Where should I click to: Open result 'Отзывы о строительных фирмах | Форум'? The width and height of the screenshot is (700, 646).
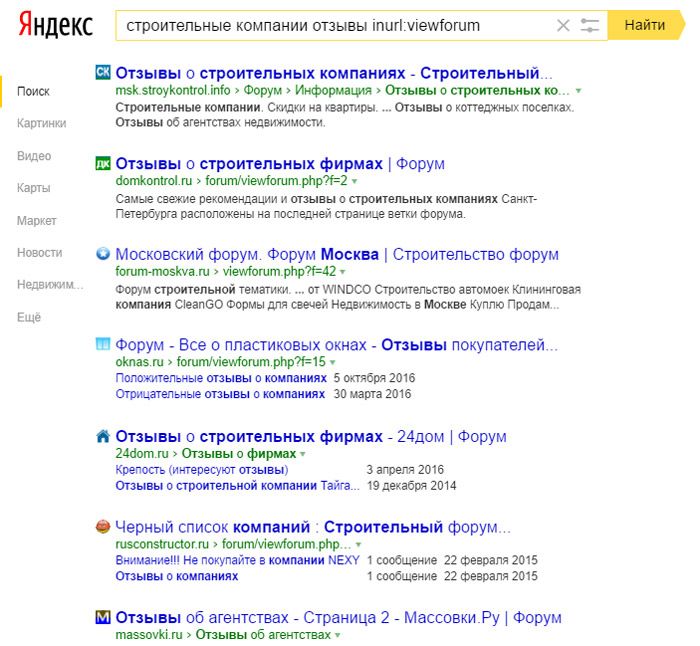click(280, 164)
